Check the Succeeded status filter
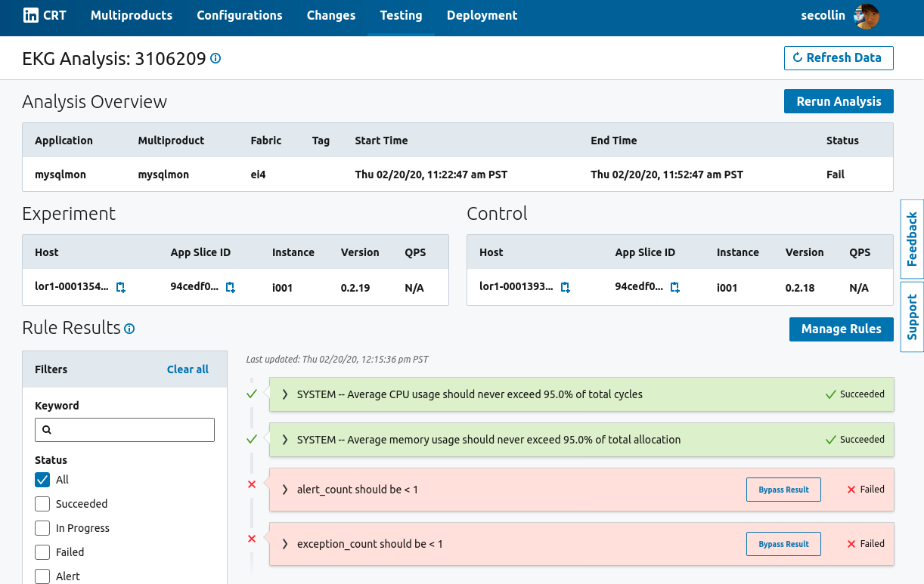 [42, 504]
